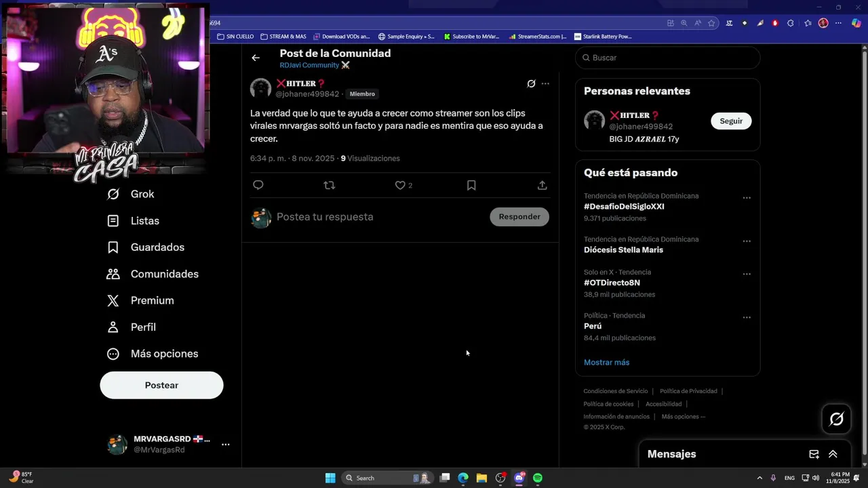
Task: Click post author's avatar
Action: pos(261,89)
